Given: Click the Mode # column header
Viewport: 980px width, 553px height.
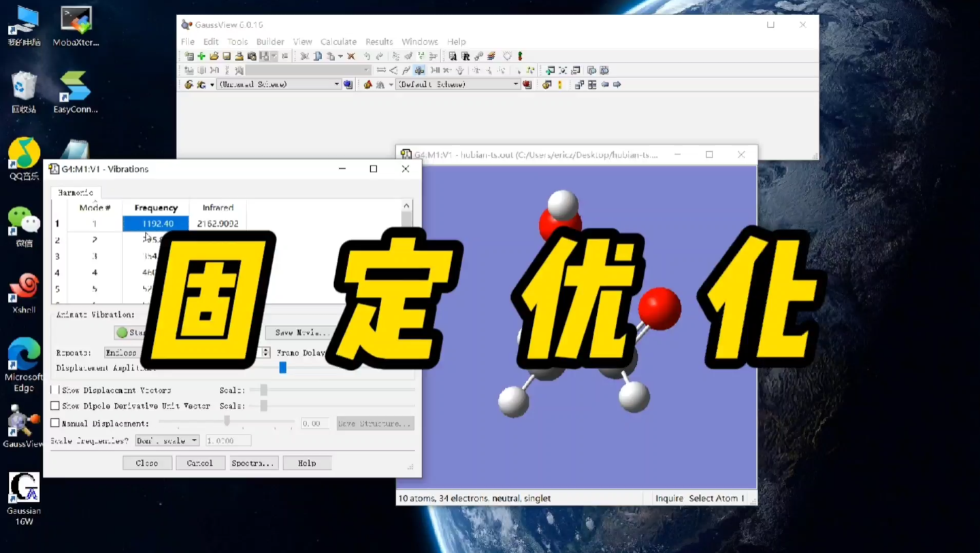Looking at the screenshot, I should pyautogui.click(x=95, y=208).
